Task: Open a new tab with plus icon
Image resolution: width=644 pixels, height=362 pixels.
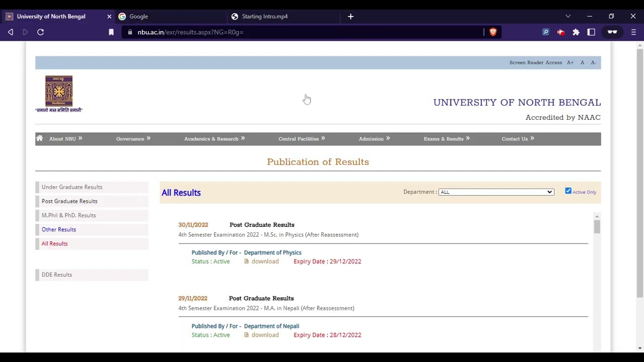Action: click(x=351, y=17)
